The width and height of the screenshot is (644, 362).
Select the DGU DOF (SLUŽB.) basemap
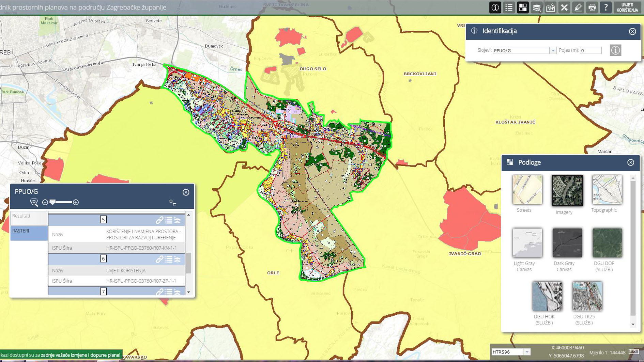[607, 243]
